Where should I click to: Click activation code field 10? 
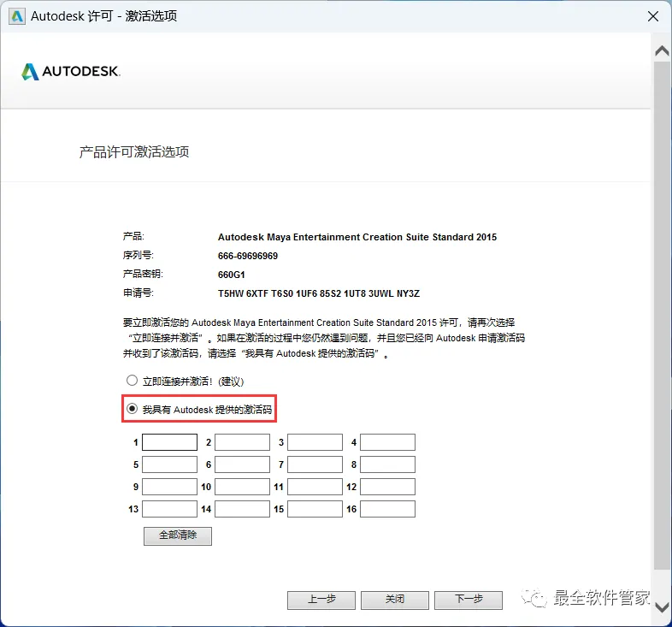(x=242, y=487)
